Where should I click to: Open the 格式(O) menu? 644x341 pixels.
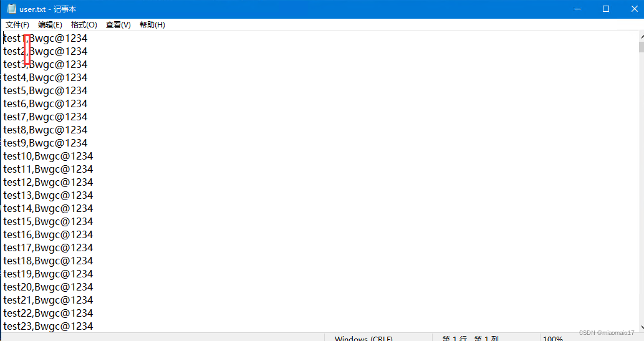coord(84,25)
